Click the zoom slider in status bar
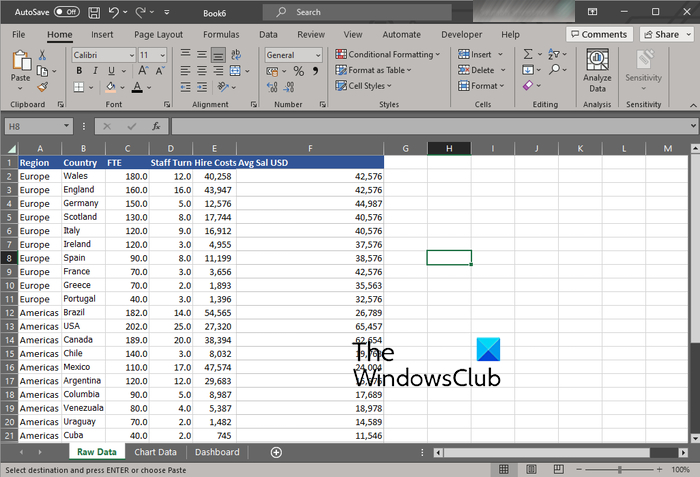Viewport: 700px width, 477px height. point(620,470)
